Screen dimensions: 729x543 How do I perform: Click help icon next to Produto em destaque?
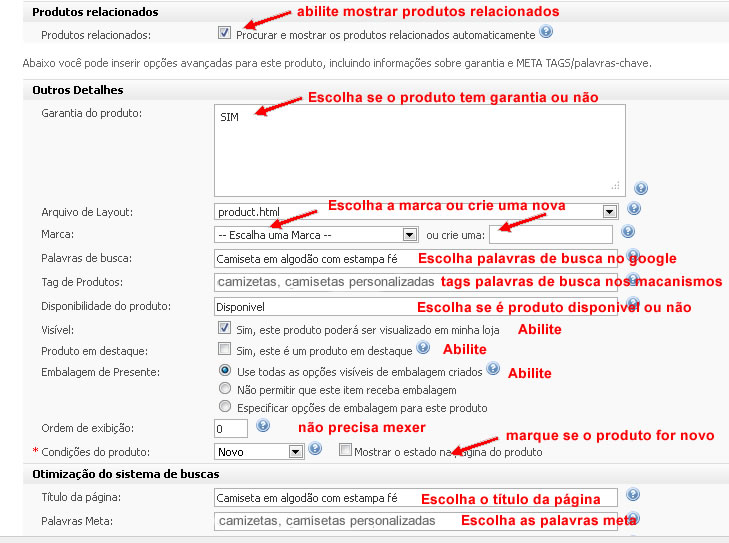click(x=423, y=349)
